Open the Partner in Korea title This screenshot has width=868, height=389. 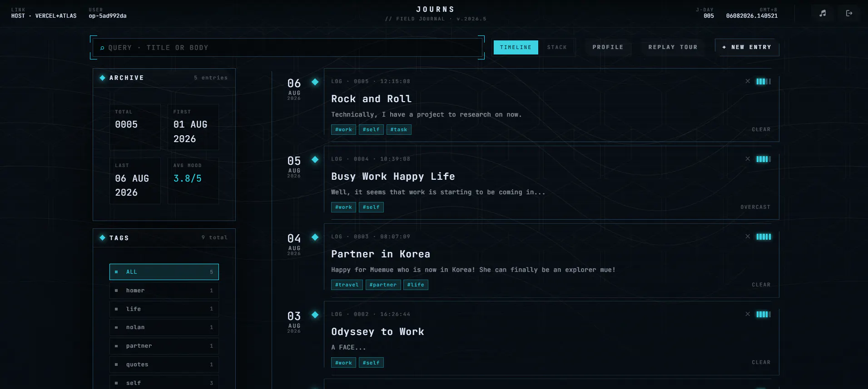[x=381, y=254]
